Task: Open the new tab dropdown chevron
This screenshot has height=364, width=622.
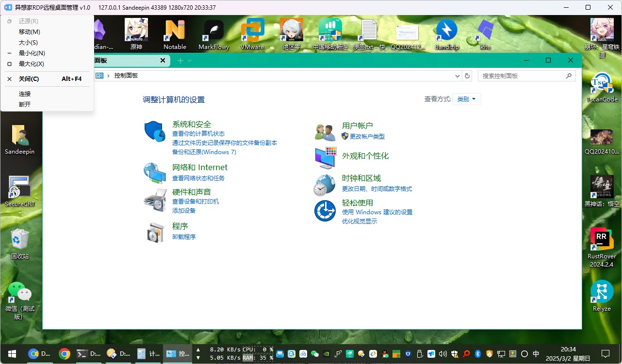Action: (x=190, y=61)
